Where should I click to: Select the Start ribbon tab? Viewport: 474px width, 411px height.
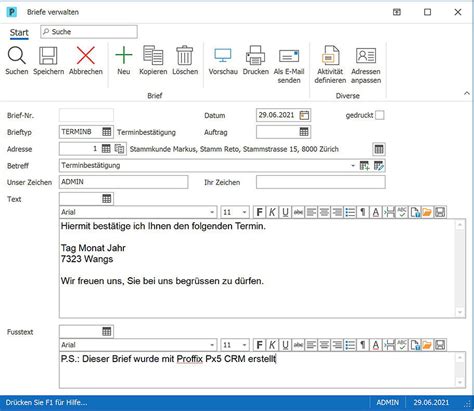[x=19, y=33]
